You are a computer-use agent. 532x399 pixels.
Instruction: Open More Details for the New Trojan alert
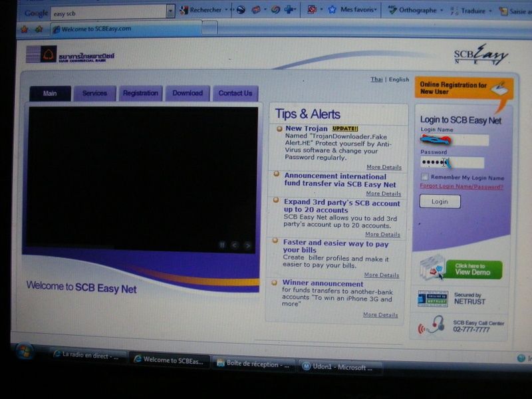click(x=384, y=168)
